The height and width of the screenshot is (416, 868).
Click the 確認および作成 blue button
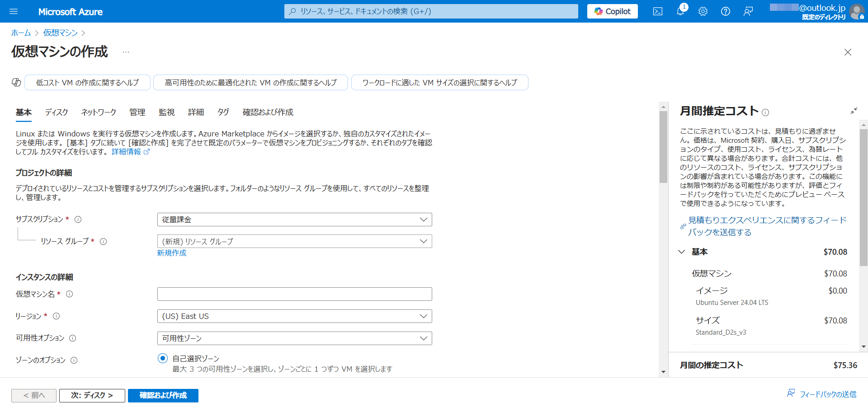coord(163,395)
